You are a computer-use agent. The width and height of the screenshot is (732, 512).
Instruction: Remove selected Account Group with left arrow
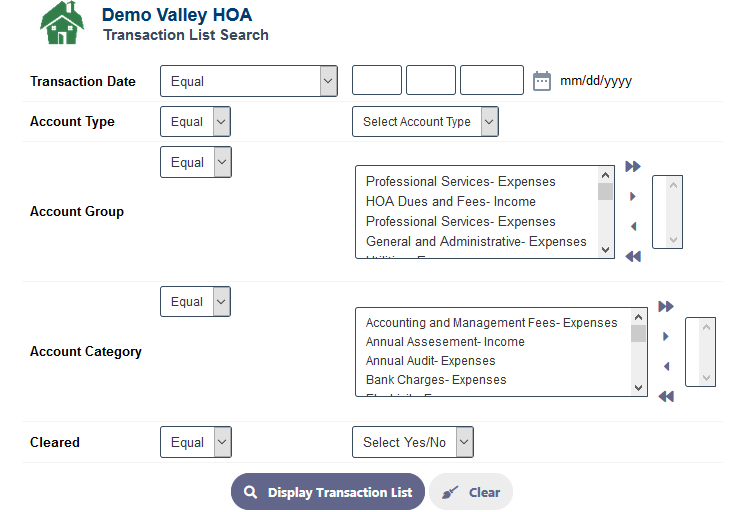(x=633, y=226)
